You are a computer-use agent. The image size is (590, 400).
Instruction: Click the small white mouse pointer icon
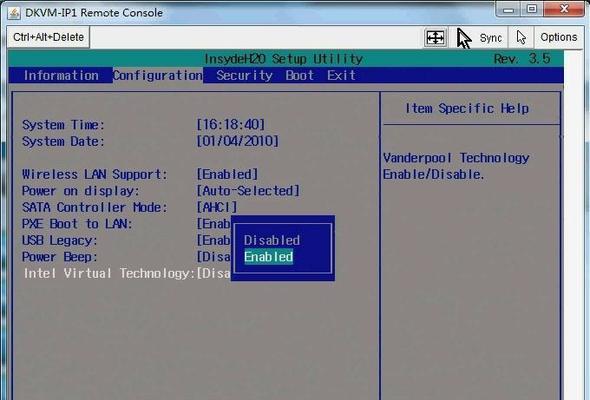521,38
